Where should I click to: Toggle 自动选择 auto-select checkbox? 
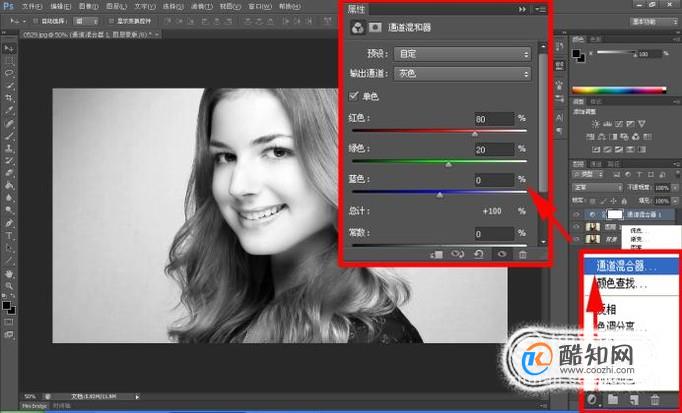[x=36, y=21]
